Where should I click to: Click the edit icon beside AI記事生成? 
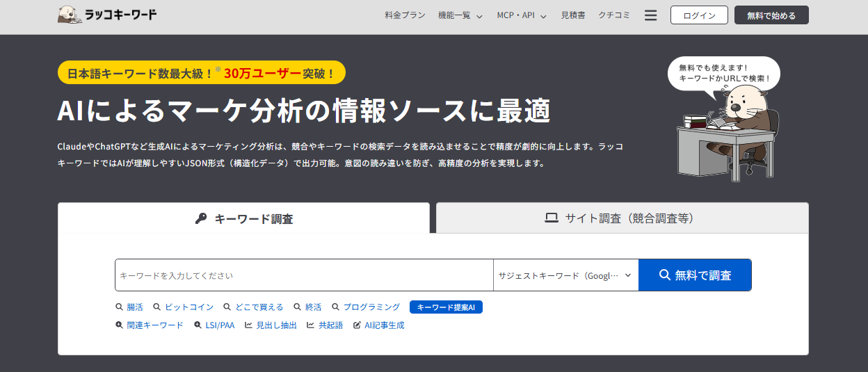click(357, 325)
